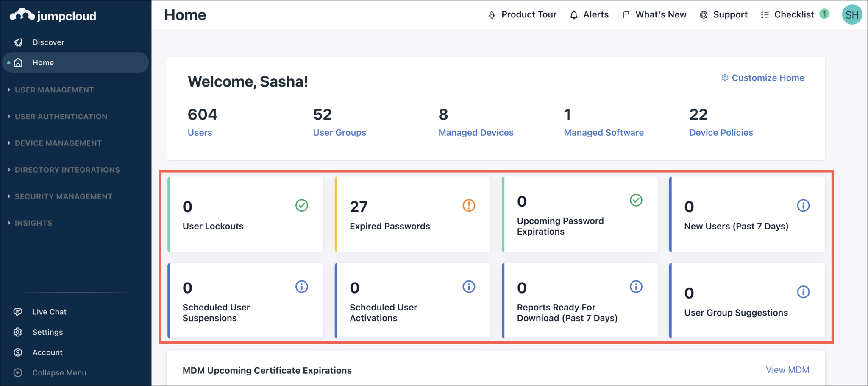Open the Checklist with notification badge
This screenshot has height=386, width=868.
tap(794, 14)
